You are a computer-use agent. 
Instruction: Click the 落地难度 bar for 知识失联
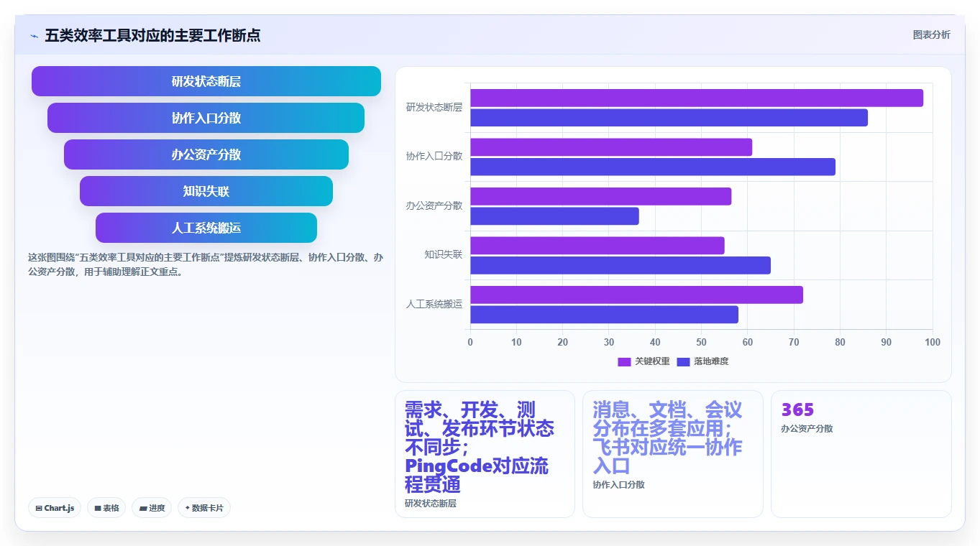[620, 265]
